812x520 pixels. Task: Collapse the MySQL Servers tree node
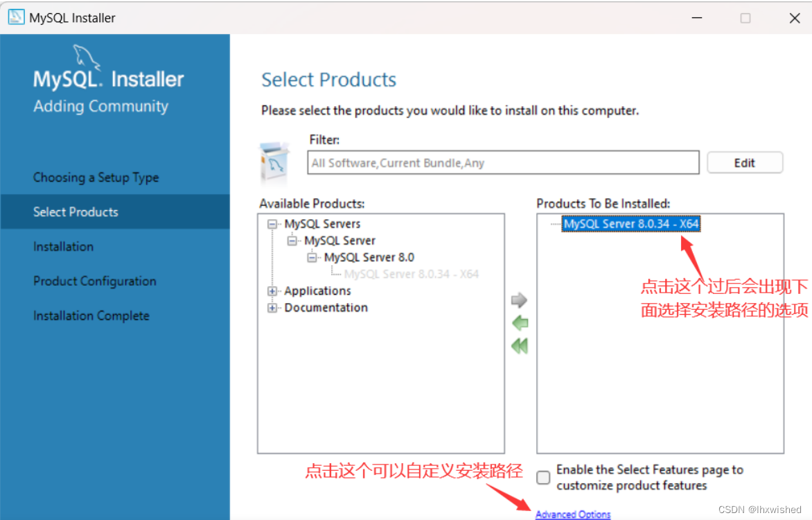point(272,224)
